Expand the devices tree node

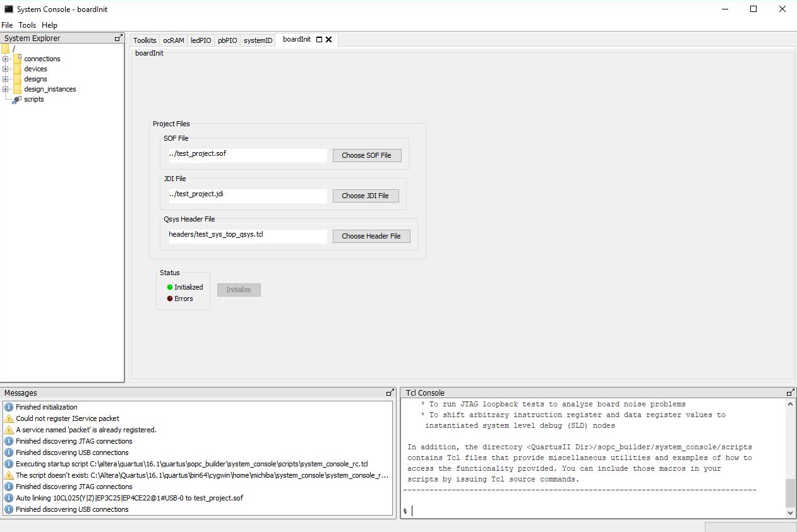pyautogui.click(x=6, y=69)
